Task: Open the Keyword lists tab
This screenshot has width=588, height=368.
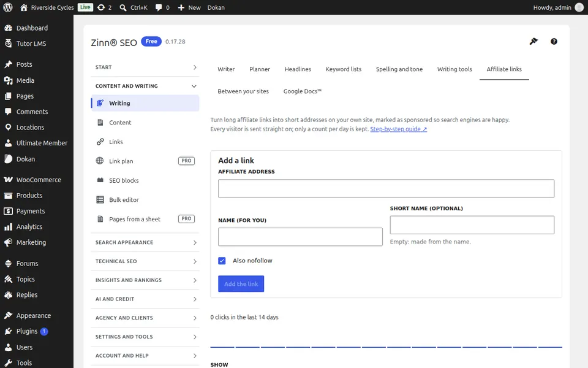Action: [344, 69]
